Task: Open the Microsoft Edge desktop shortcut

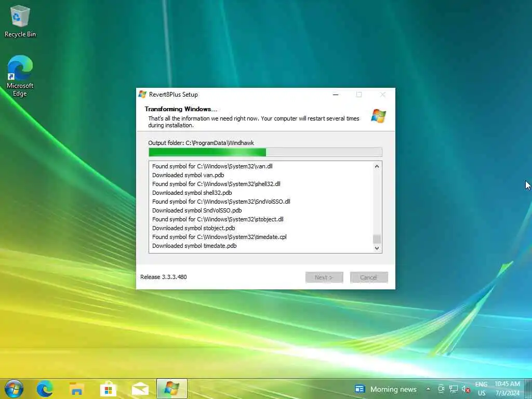Action: (x=20, y=76)
